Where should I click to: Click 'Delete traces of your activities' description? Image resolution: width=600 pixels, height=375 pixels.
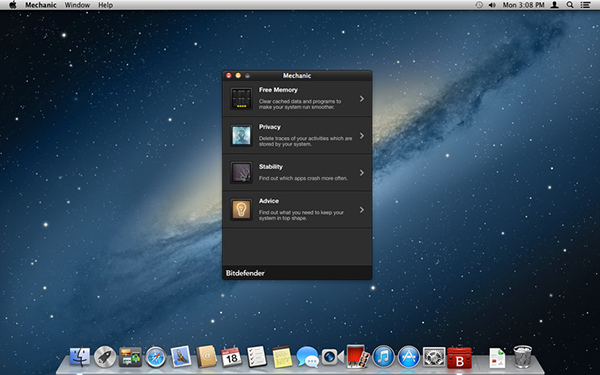(x=305, y=141)
